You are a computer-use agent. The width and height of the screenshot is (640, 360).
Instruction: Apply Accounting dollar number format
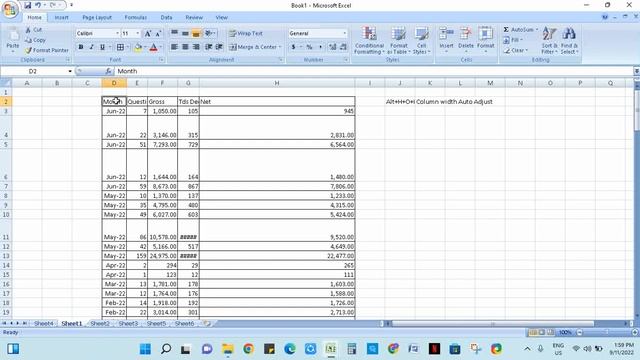pyautogui.click(x=293, y=47)
